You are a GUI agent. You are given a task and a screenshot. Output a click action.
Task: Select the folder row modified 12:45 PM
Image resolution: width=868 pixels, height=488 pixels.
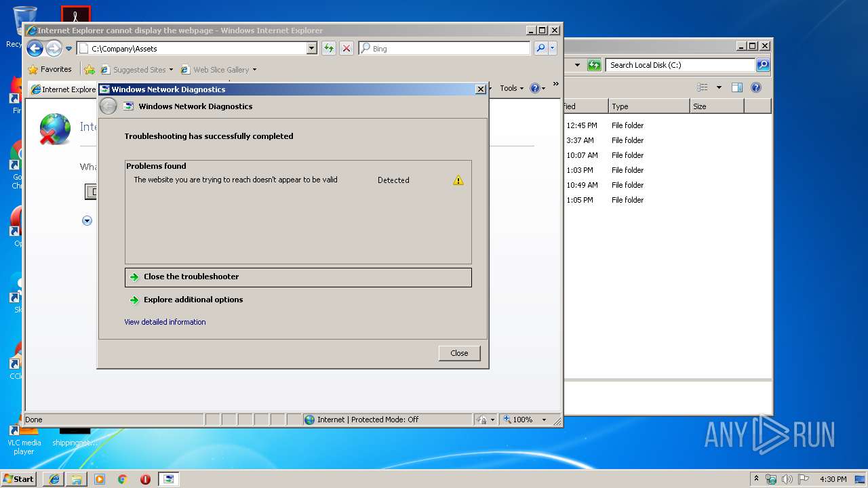[667, 125]
